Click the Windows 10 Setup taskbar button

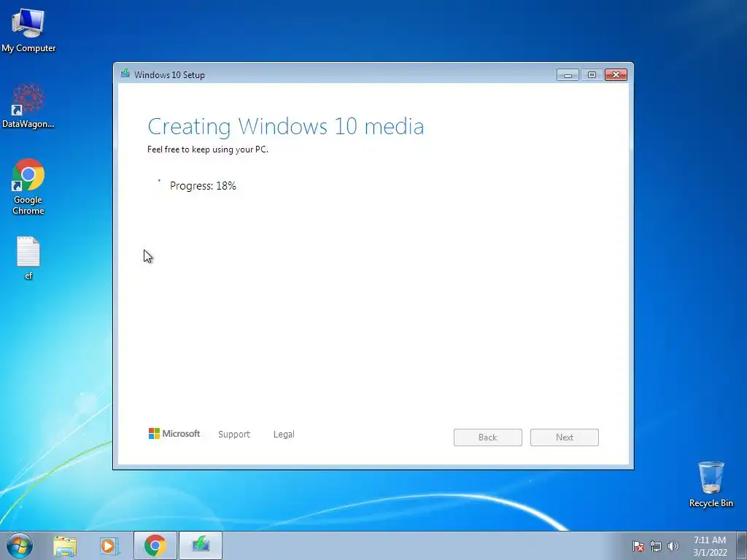pyautogui.click(x=201, y=545)
